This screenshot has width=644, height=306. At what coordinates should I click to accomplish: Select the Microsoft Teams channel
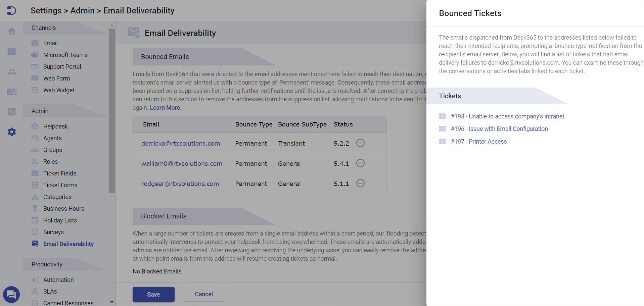pos(65,55)
